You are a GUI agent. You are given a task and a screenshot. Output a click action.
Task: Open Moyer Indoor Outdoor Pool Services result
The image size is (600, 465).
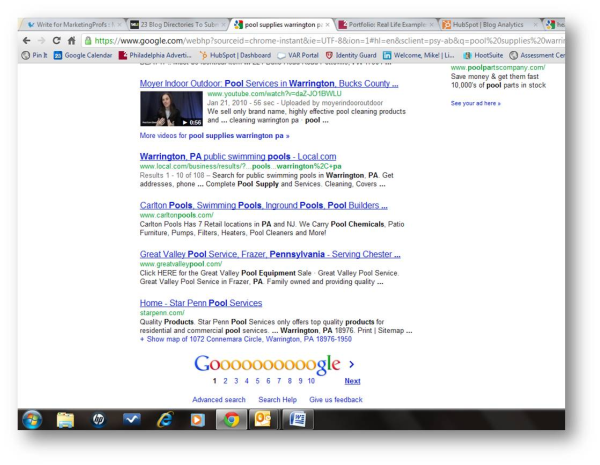pos(269,83)
